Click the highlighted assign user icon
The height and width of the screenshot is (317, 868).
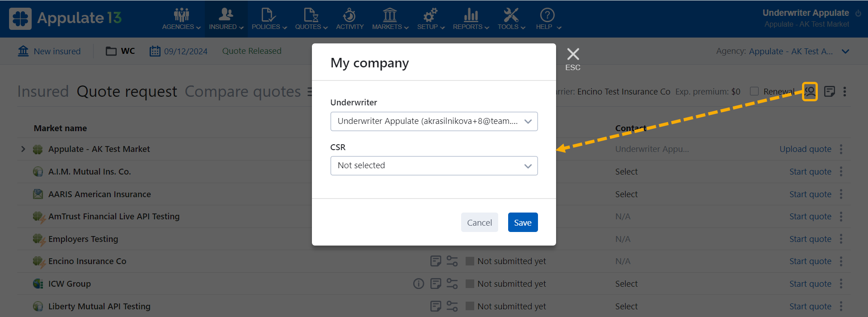[x=810, y=91]
